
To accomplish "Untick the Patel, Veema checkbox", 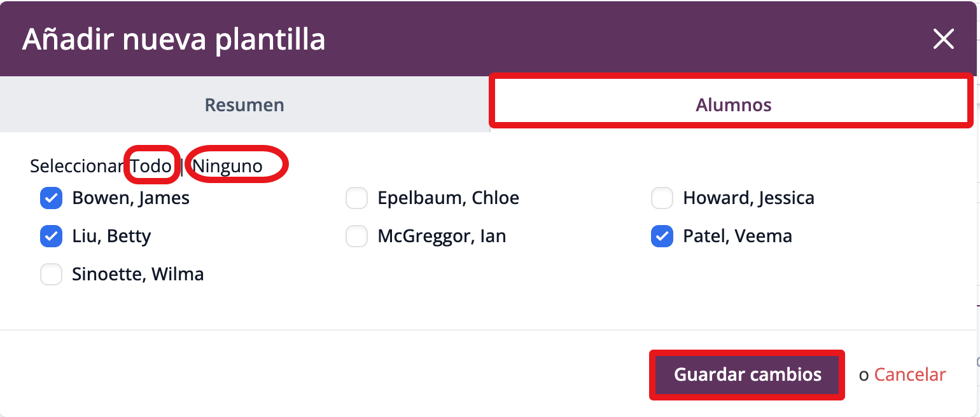I will pyautogui.click(x=662, y=236).
